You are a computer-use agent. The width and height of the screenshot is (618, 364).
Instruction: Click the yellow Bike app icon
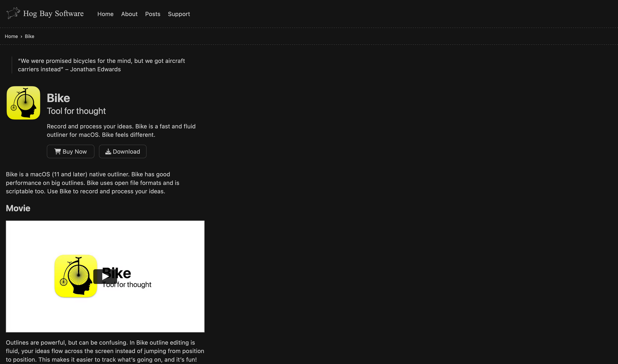click(x=23, y=103)
